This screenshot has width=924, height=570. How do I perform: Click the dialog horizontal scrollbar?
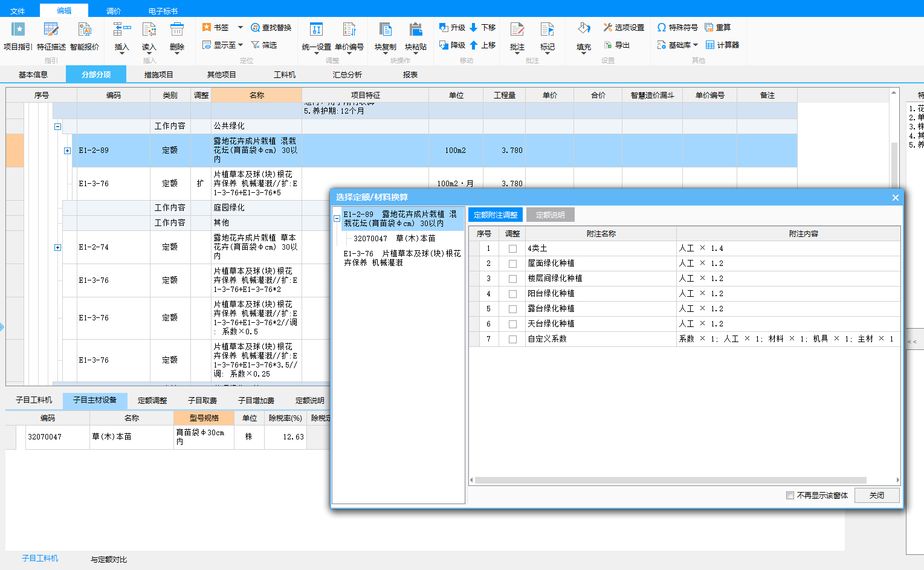click(671, 481)
